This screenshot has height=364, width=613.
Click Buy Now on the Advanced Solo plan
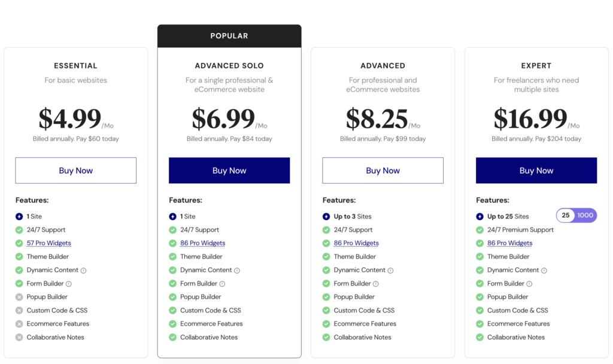229,170
